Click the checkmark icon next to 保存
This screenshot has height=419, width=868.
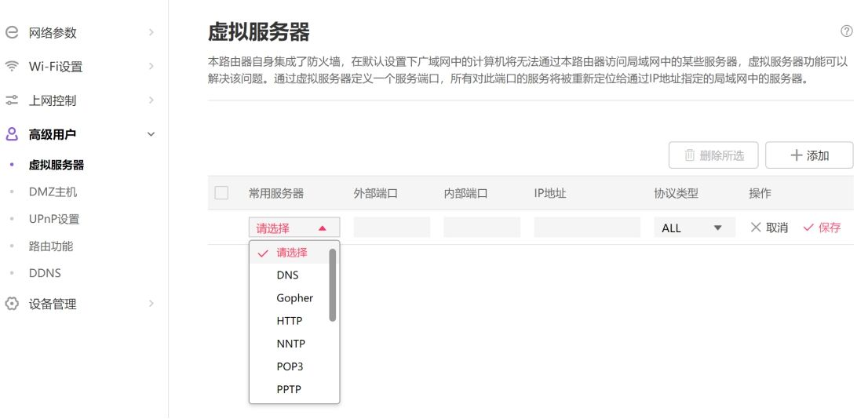pyautogui.click(x=808, y=227)
